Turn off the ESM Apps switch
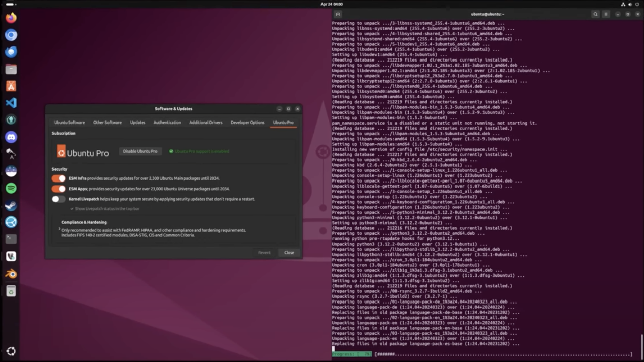The width and height of the screenshot is (644, 362). (x=59, y=189)
